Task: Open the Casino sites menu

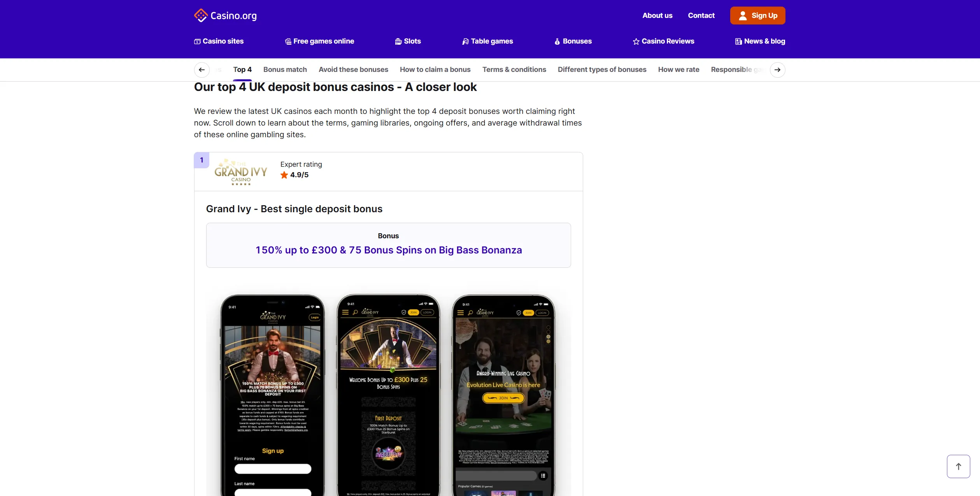Action: click(x=219, y=41)
